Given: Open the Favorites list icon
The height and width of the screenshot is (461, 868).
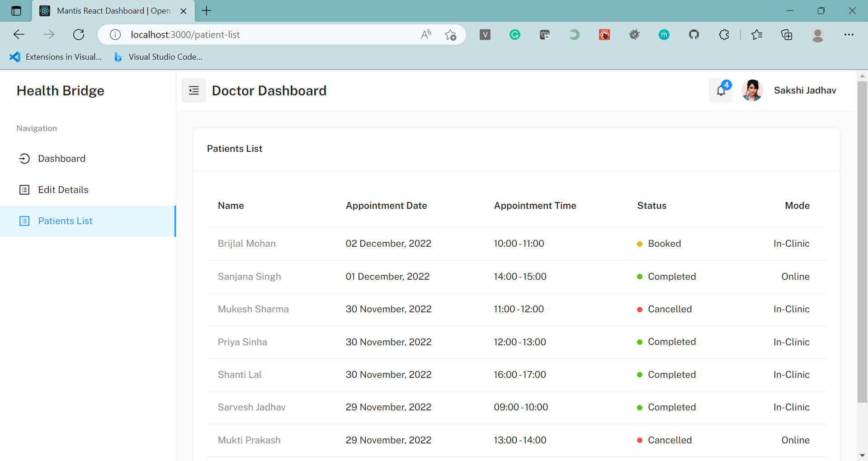Looking at the screenshot, I should coord(757,34).
